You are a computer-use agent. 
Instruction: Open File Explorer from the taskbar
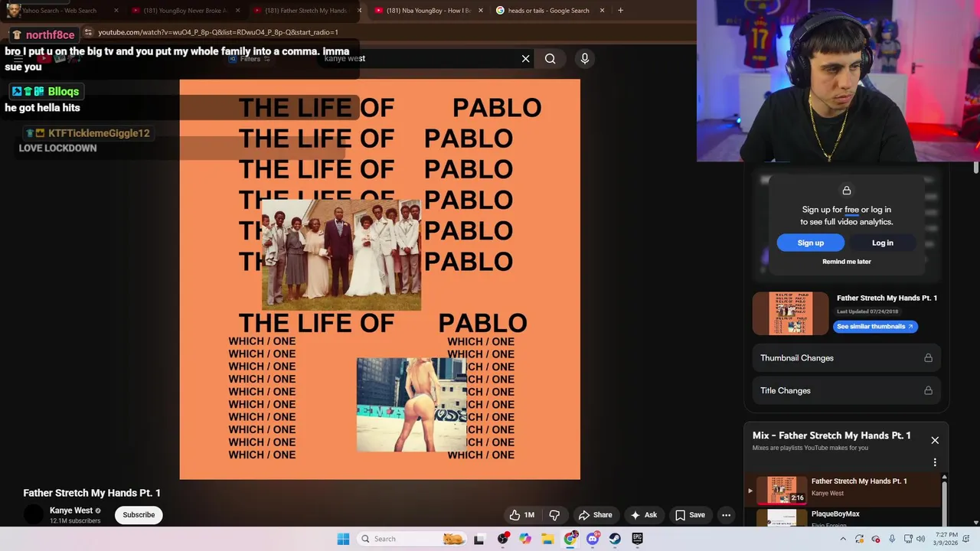[x=548, y=539]
